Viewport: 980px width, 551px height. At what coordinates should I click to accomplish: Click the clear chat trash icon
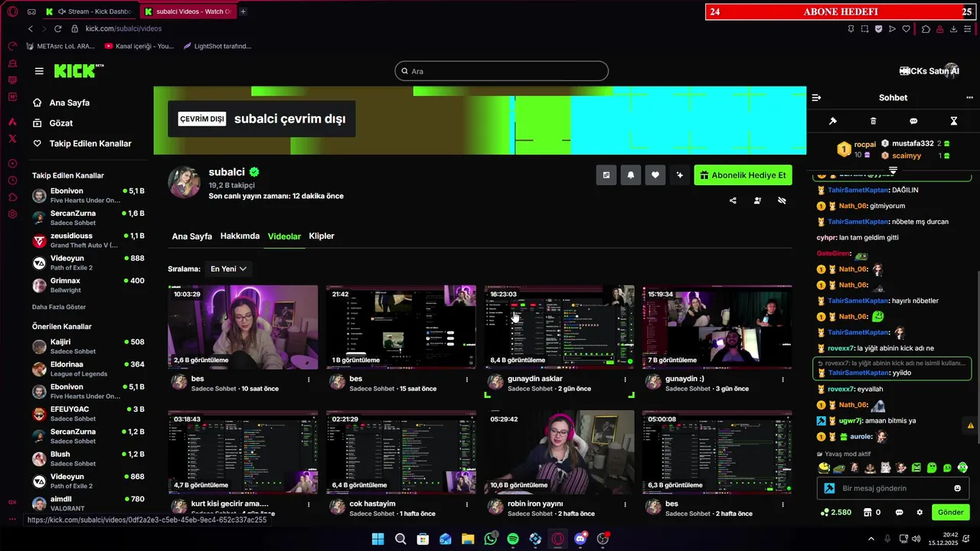[874, 121]
